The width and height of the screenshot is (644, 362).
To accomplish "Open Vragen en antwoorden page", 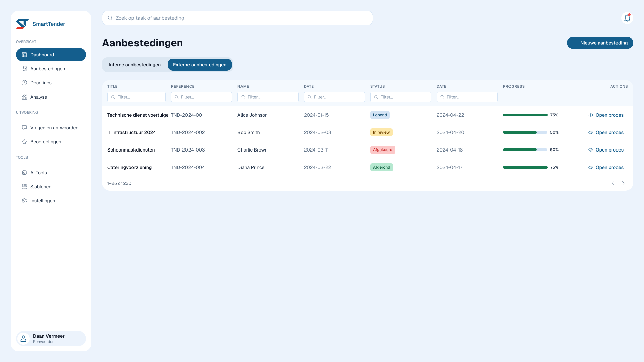I will (51, 128).
